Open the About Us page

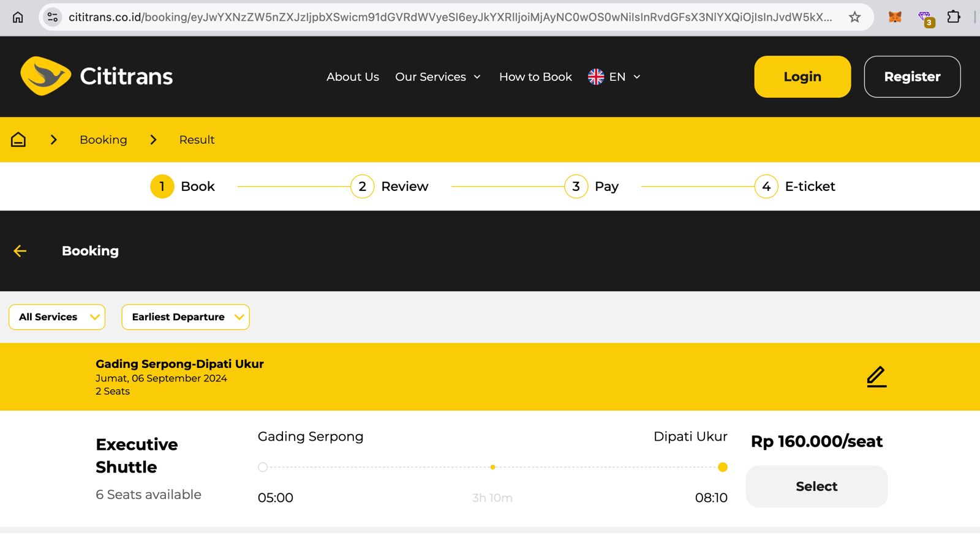coord(353,77)
